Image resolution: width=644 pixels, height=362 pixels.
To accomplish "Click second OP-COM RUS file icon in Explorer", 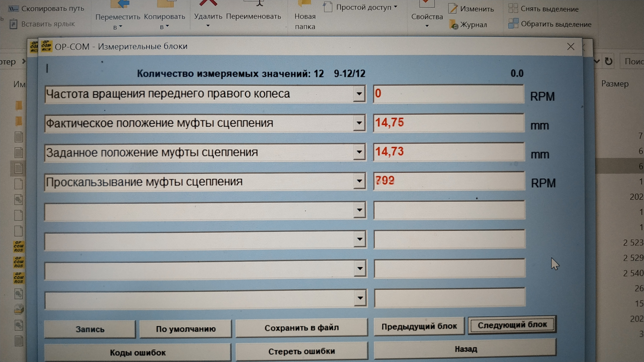I will (x=18, y=262).
